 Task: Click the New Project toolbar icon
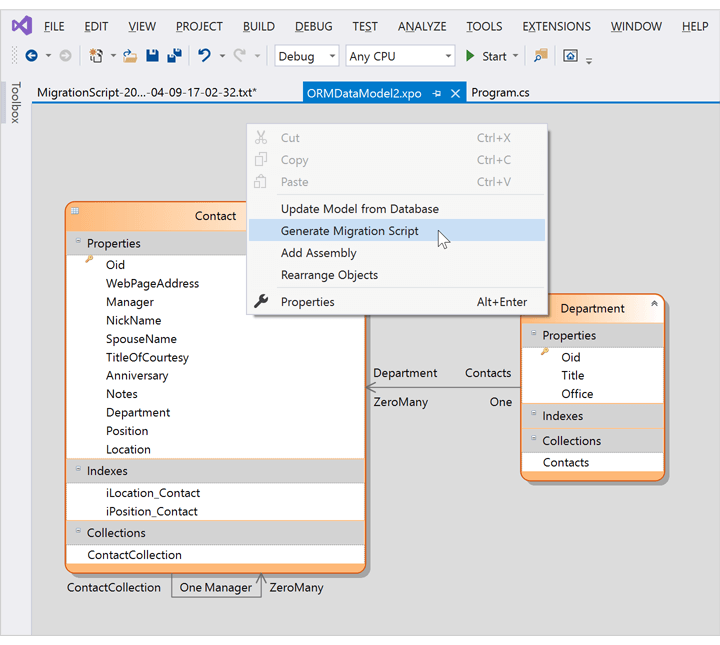(96, 57)
